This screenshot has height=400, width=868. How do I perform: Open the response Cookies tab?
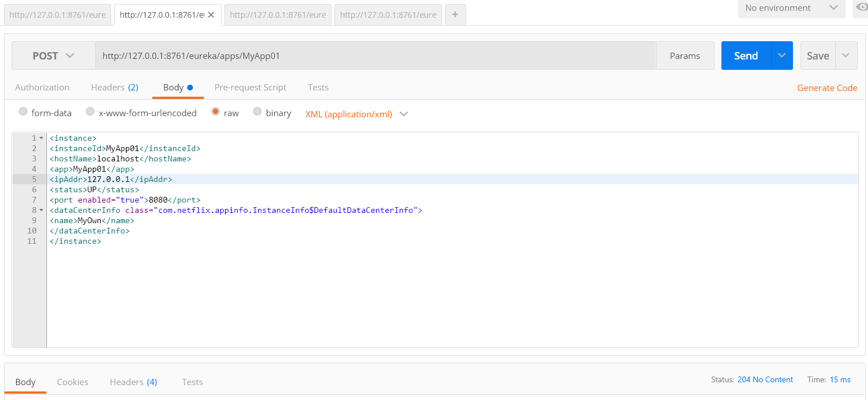pos(73,382)
